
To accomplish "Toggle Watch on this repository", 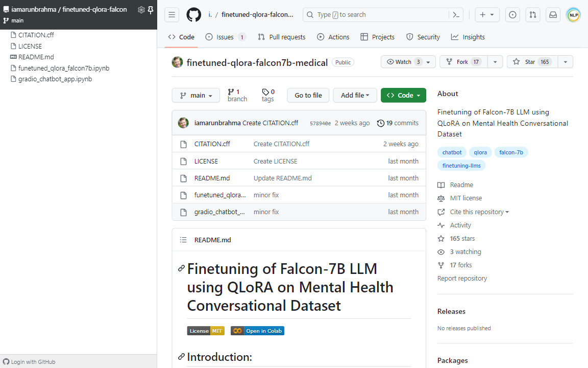I will 403,62.
